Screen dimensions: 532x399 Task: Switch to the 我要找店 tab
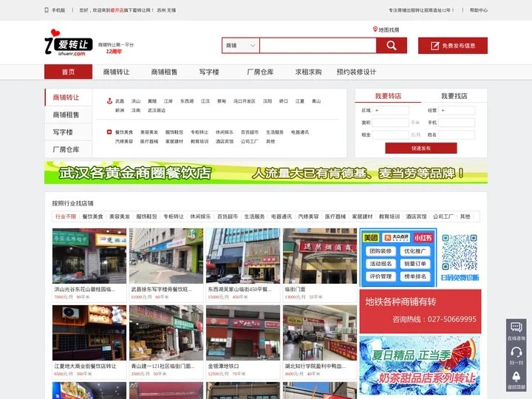click(454, 96)
